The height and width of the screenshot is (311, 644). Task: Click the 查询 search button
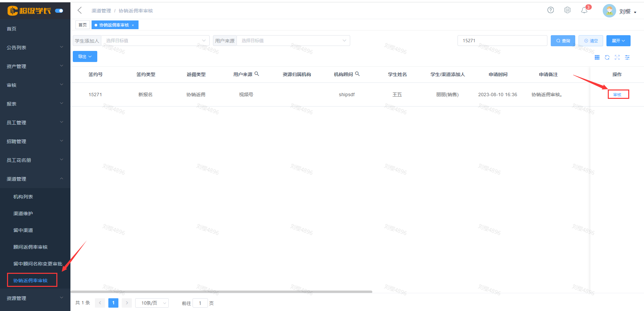563,41
